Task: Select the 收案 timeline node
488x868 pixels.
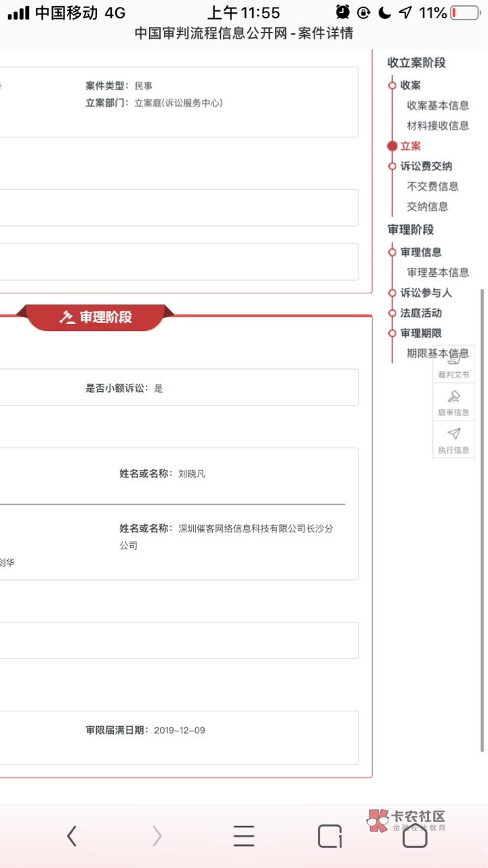Action: pyautogui.click(x=410, y=85)
